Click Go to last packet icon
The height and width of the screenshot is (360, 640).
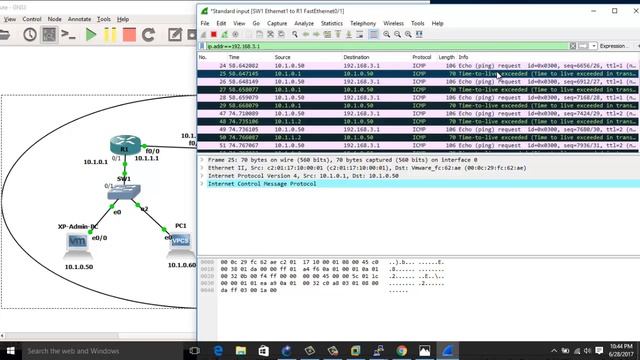(x=349, y=35)
